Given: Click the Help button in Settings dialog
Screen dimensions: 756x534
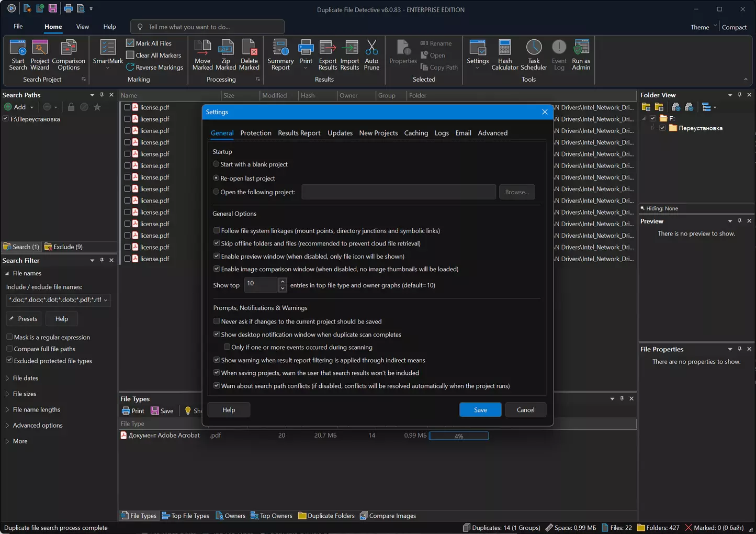Looking at the screenshot, I should coord(229,410).
